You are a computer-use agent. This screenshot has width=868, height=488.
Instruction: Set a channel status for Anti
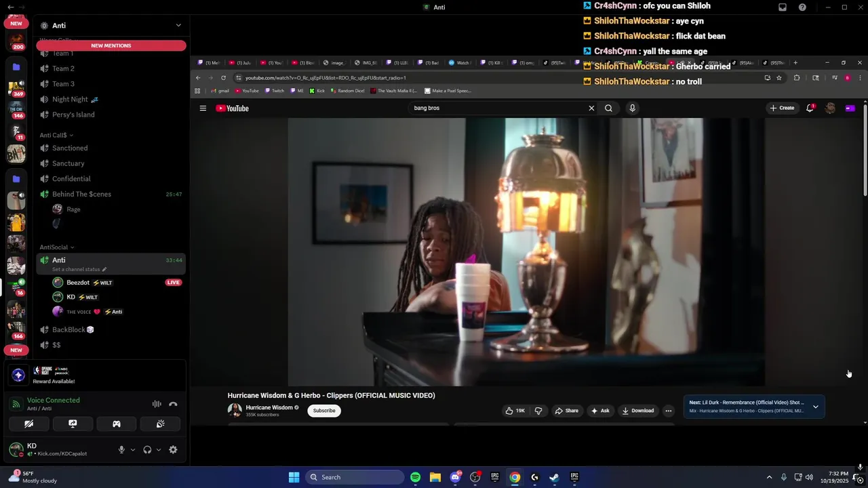[x=79, y=269]
